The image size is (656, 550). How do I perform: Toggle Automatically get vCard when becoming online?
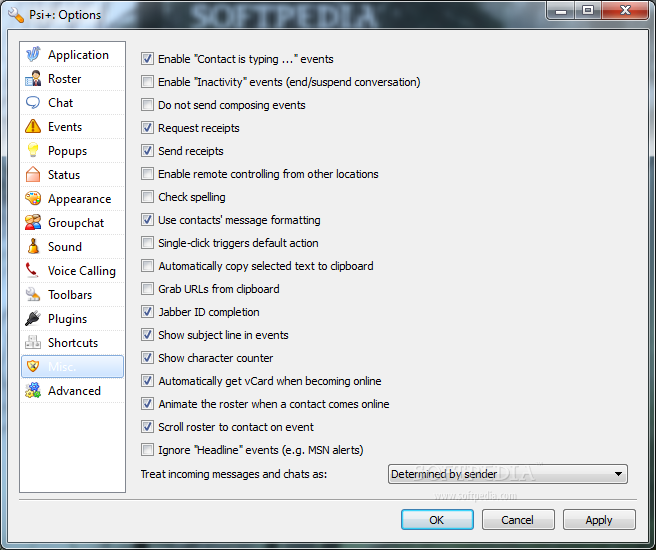(x=147, y=381)
